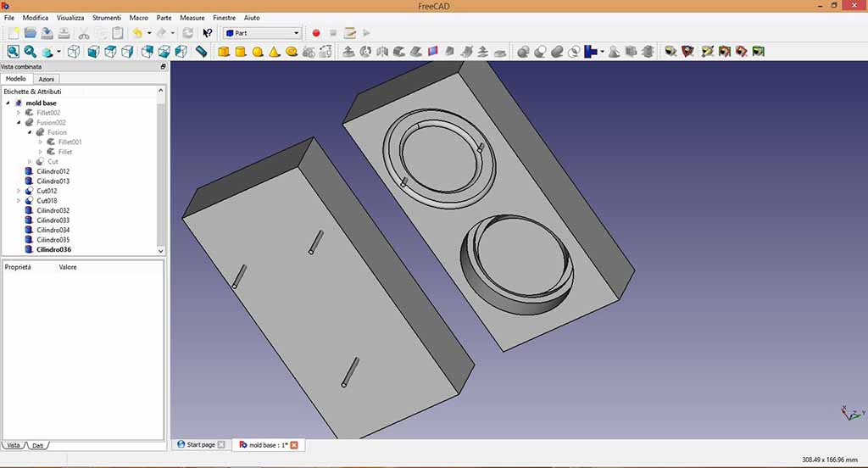This screenshot has width=868, height=468.
Task: Paste from clipboard icon
Action: click(x=117, y=33)
